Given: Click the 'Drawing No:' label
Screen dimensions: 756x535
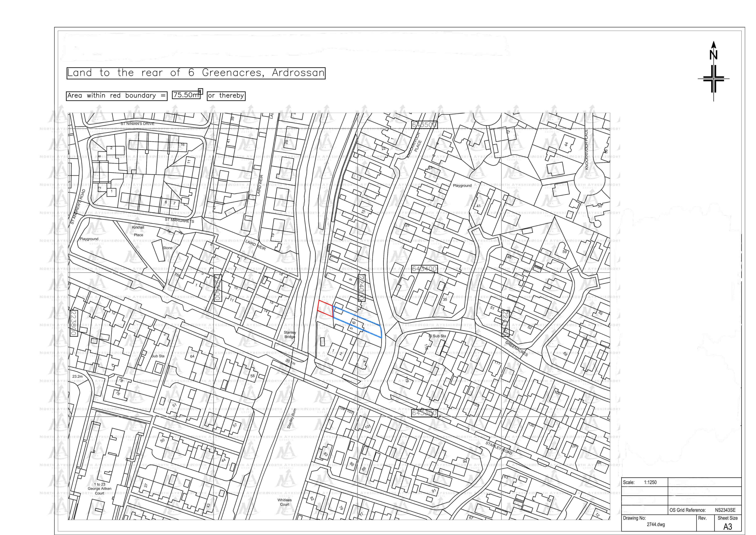Looking at the screenshot, I should 634,518.
